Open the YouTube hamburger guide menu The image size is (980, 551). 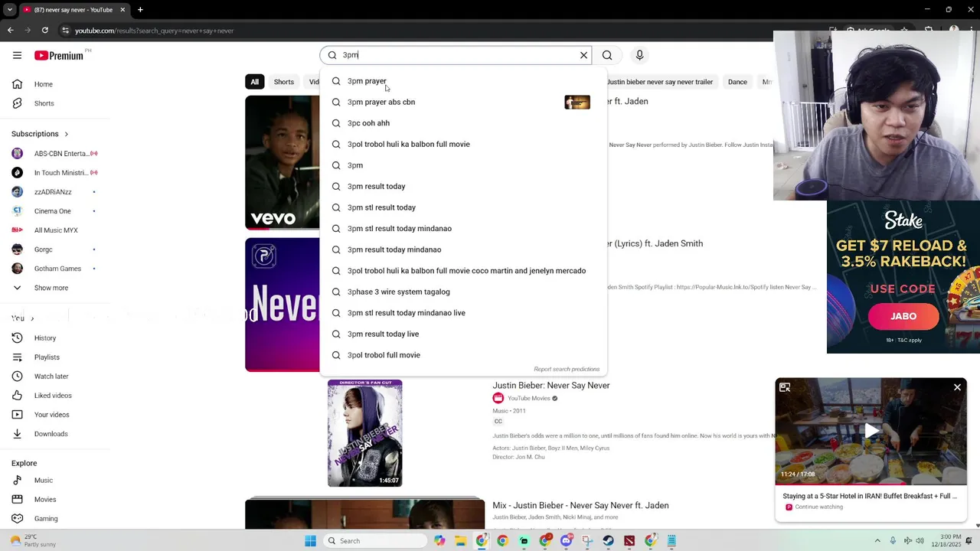pyautogui.click(x=17, y=55)
